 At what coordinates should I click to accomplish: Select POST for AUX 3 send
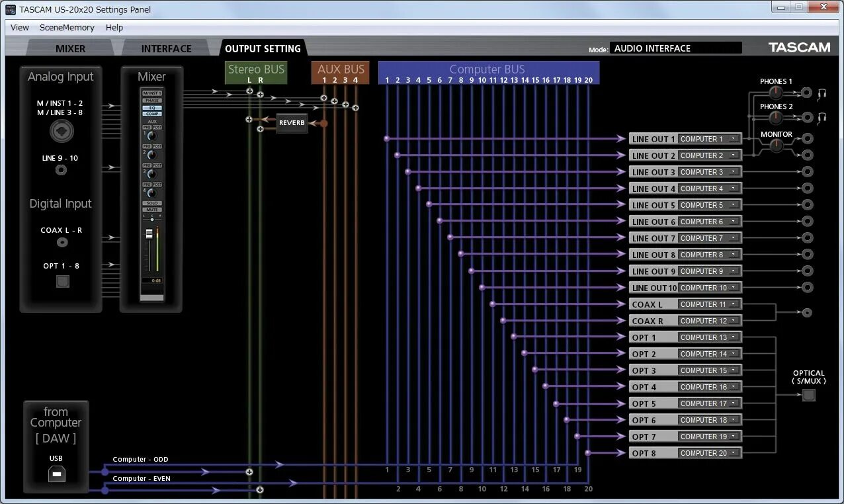click(x=157, y=165)
